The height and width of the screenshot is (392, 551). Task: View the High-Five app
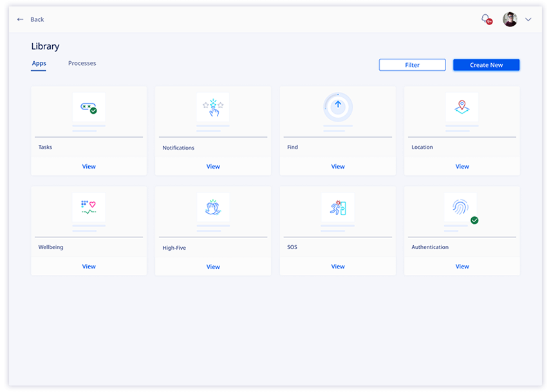coord(213,267)
